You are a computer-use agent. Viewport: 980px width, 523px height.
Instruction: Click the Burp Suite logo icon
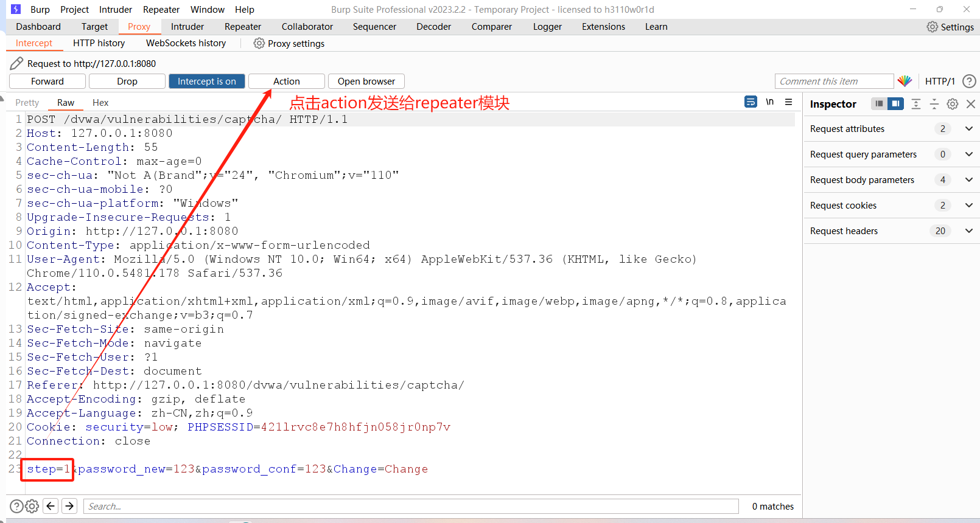tap(16, 9)
